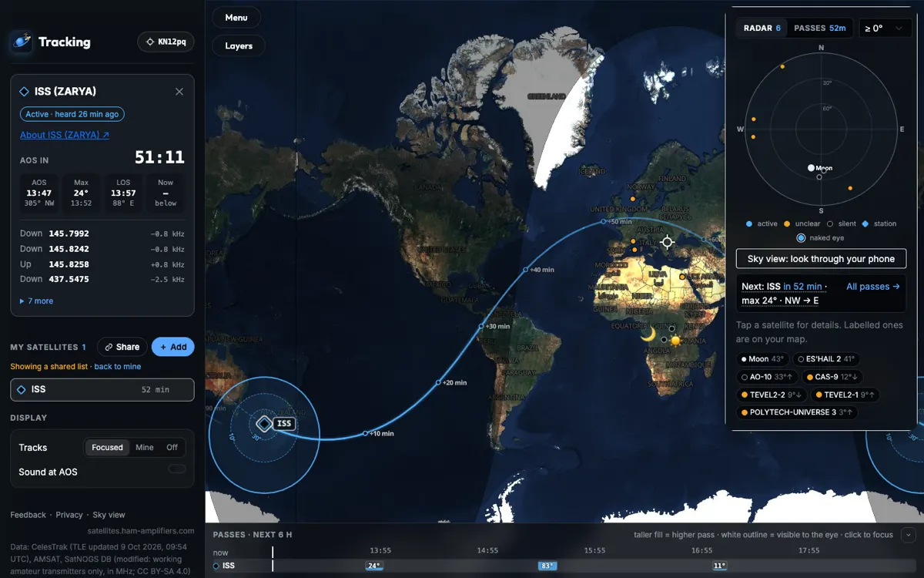Click the diamond icon beside ISS (ZARYA) title
The width and height of the screenshot is (924, 578).
point(25,92)
